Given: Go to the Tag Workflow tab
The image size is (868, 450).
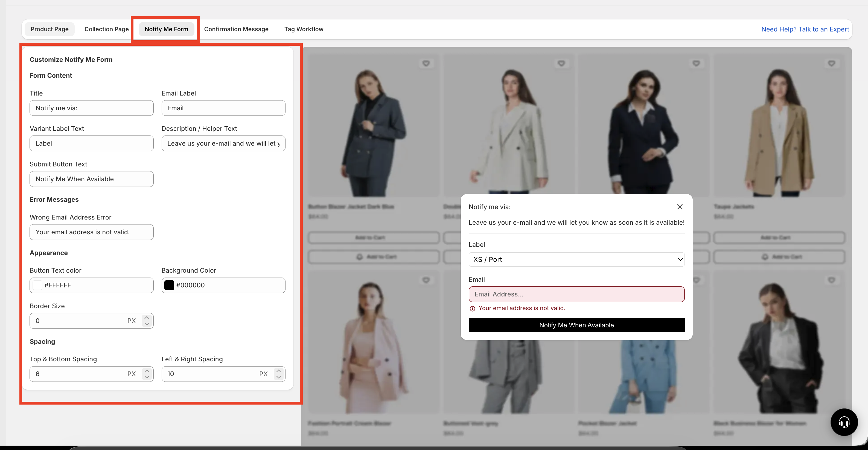Looking at the screenshot, I should 304,29.
